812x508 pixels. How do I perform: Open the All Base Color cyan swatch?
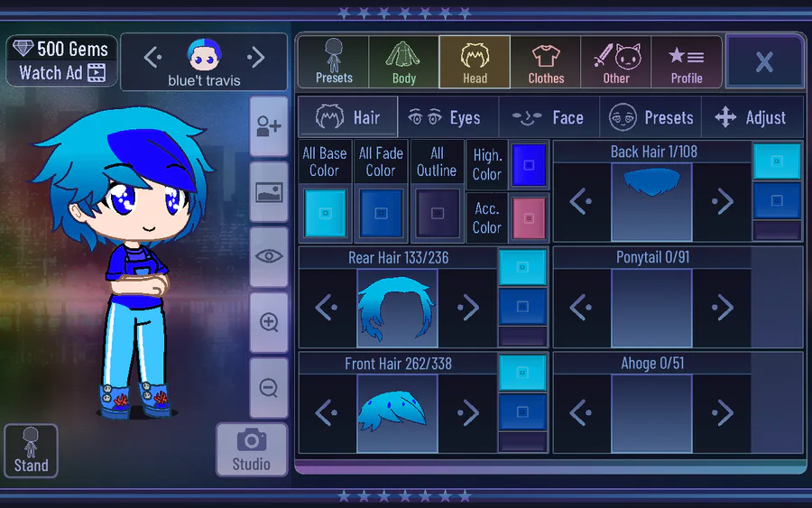[325, 213]
